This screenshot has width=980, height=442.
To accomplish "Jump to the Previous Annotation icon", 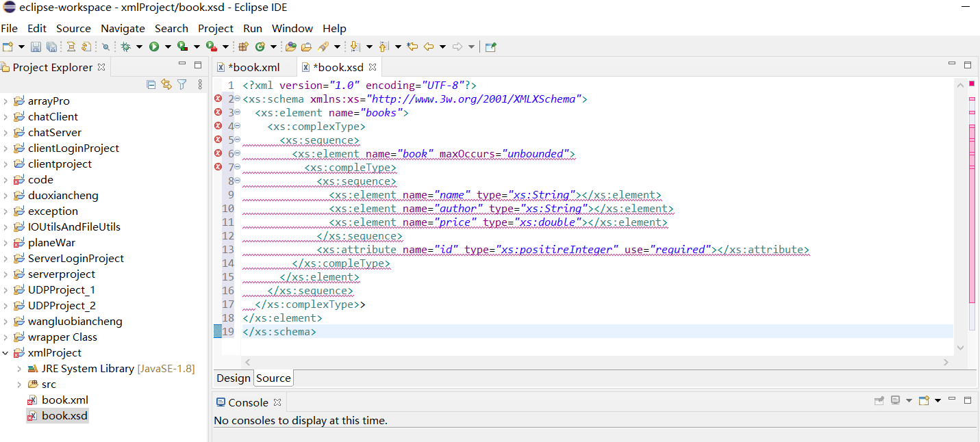I will click(x=383, y=47).
